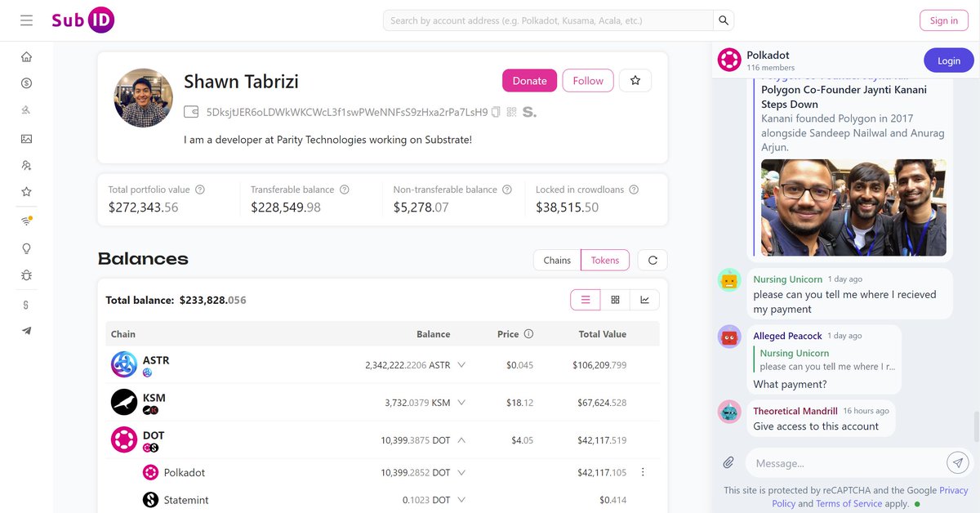Switch balances to grid view

click(x=615, y=300)
